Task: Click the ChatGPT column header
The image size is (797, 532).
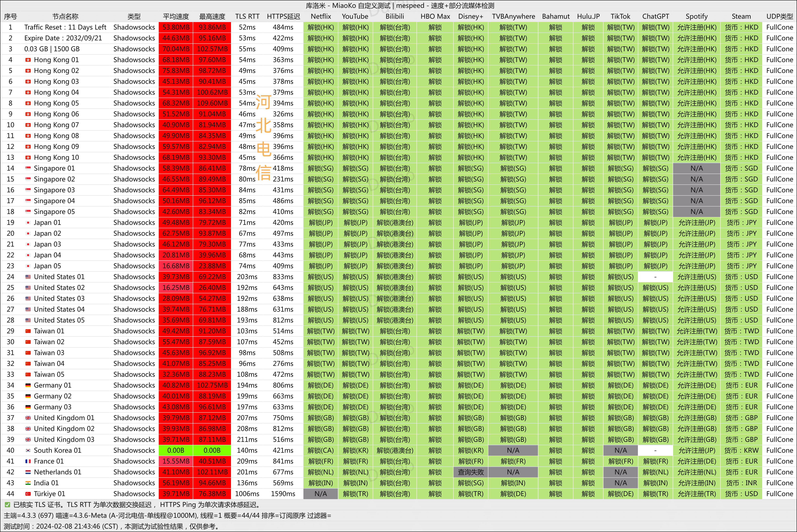Action: point(655,16)
